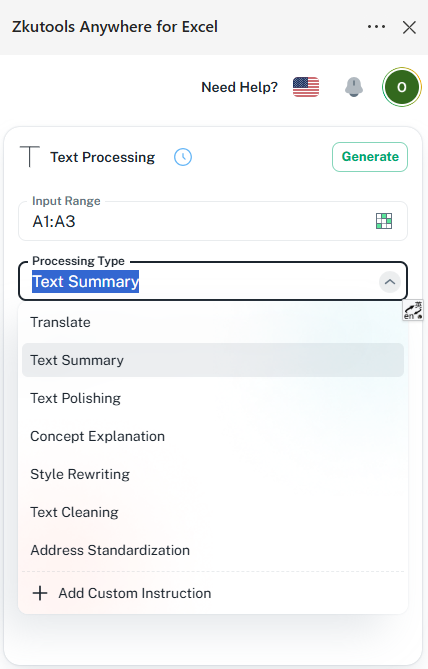This screenshot has width=428, height=669.
Task: Pick Concept Explanation option
Action: (213, 436)
